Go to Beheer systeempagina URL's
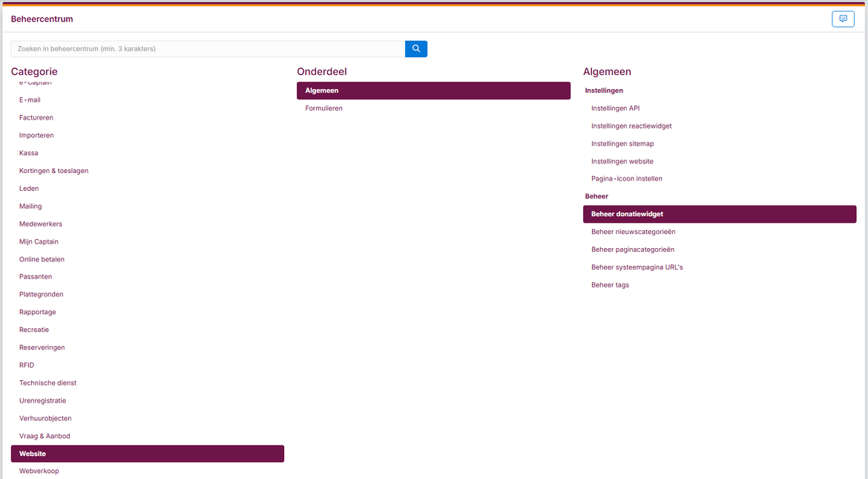 (x=637, y=267)
